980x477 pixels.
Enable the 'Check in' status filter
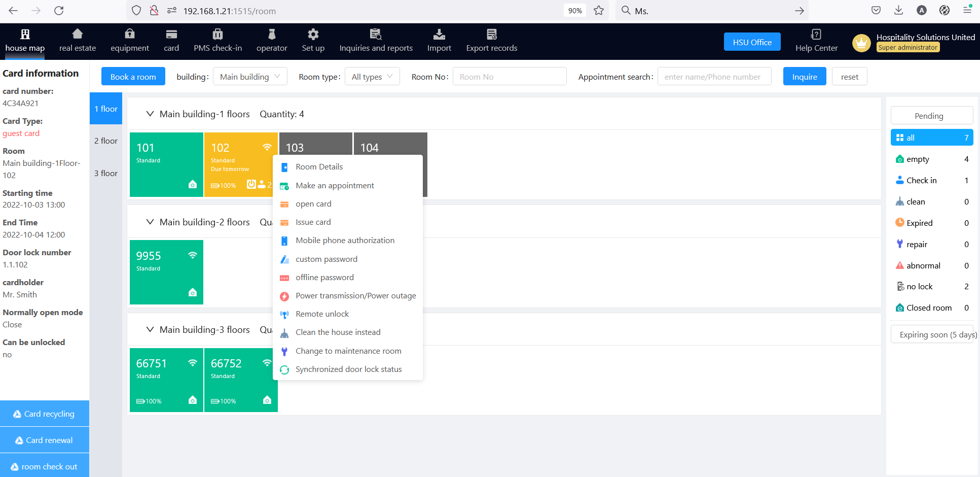point(921,180)
